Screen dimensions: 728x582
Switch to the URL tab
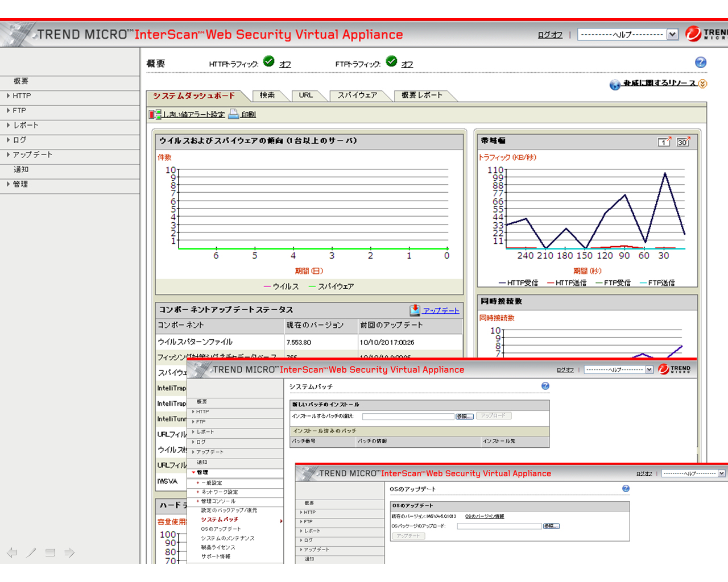tap(306, 95)
